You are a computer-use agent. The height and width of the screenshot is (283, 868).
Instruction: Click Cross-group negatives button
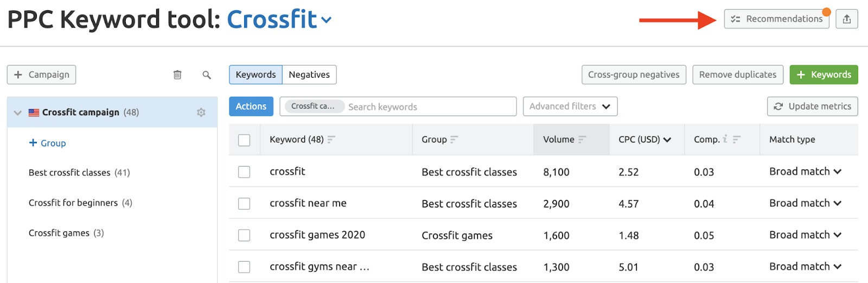(x=634, y=74)
